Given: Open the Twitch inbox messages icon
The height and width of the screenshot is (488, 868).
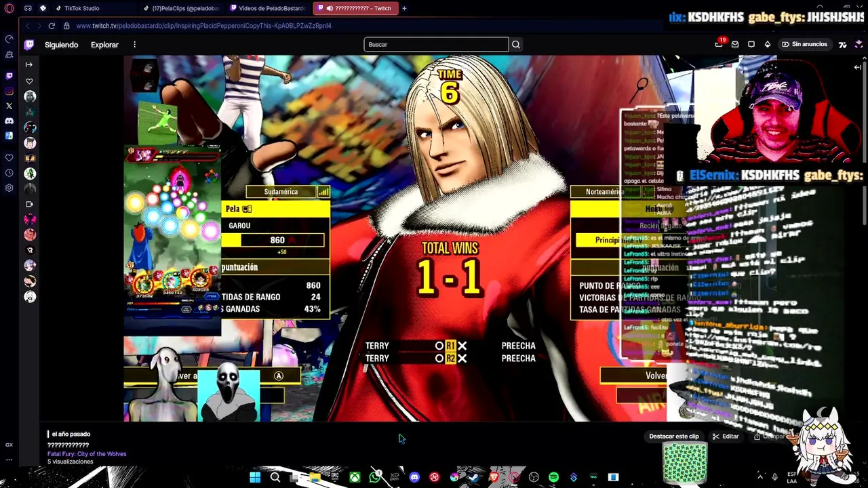Looking at the screenshot, I should [x=735, y=44].
